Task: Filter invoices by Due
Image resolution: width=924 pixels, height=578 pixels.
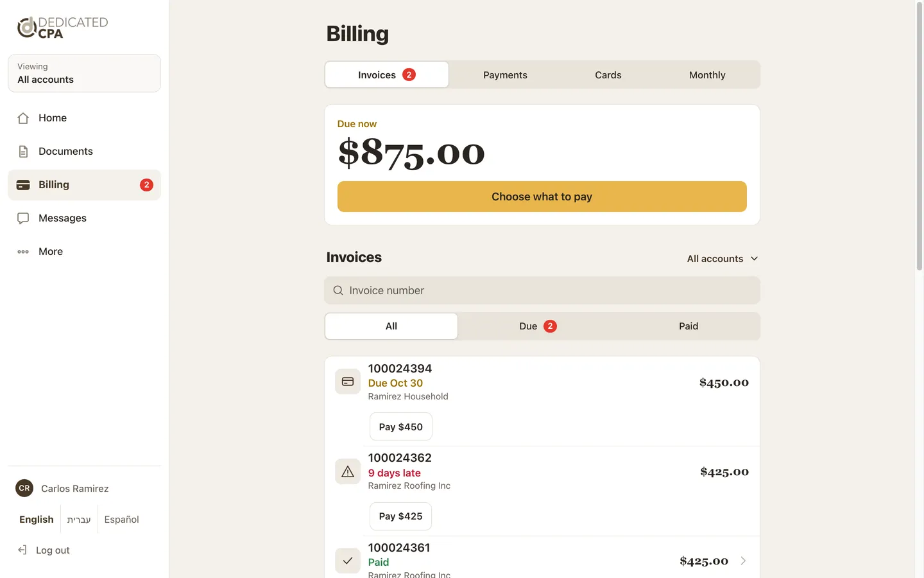Action: pyautogui.click(x=538, y=326)
